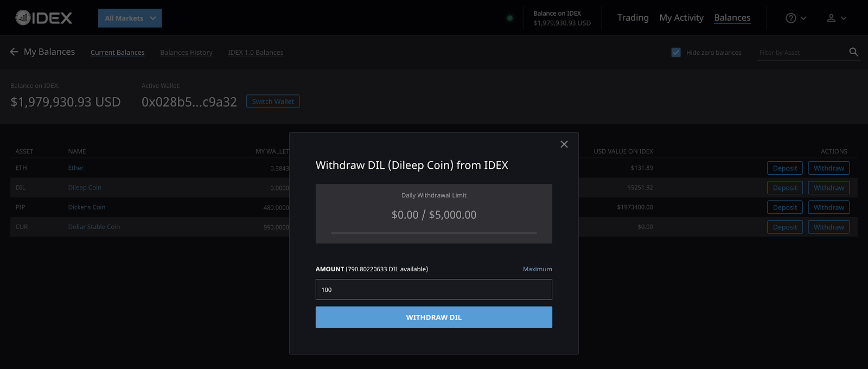This screenshot has height=369, width=868.
Task: Click USD VALUE ON IDEX column header
Action: tap(623, 151)
